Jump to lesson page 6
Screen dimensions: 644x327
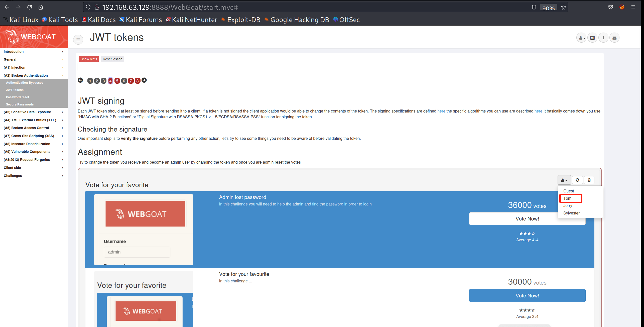124,81
